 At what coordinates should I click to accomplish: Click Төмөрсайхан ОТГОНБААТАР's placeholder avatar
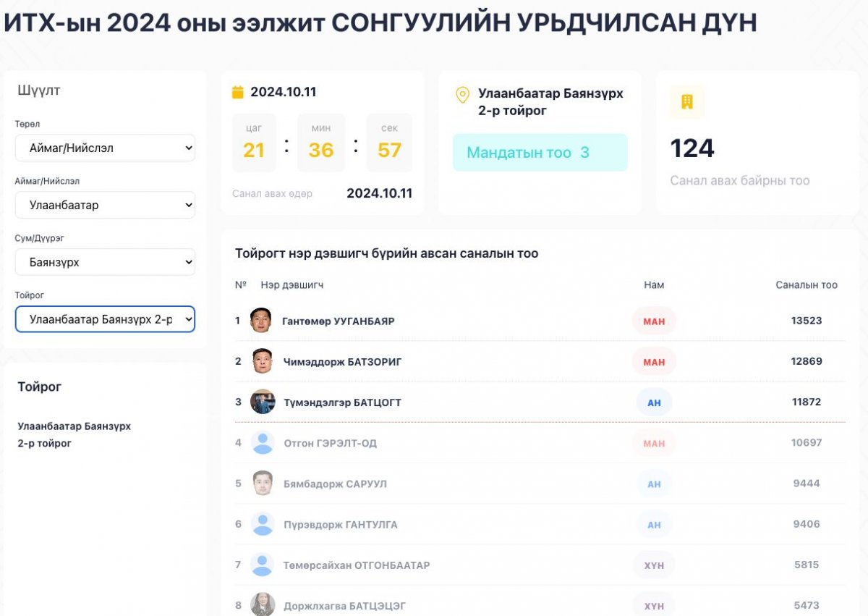(x=263, y=565)
